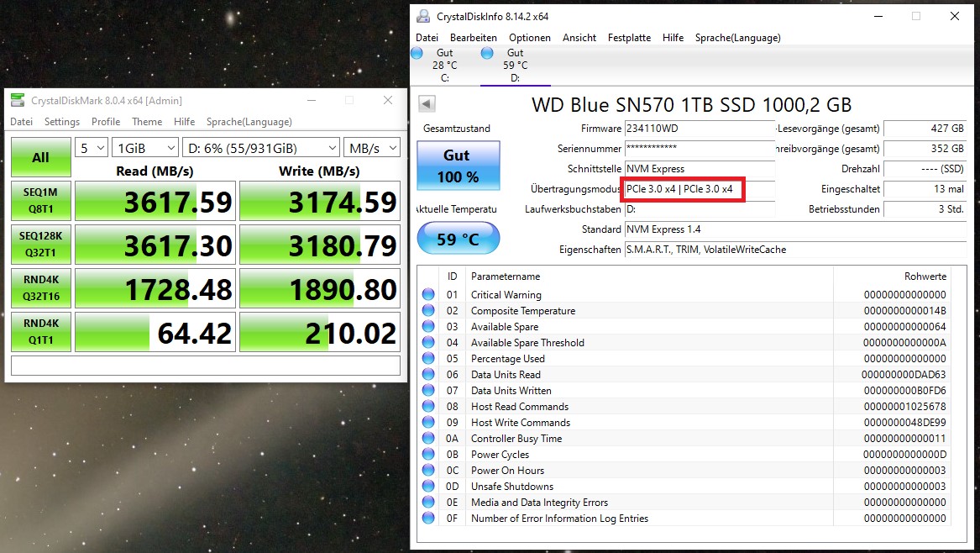Click the Eingeschaltet value 13 mal
Viewport: 980px width, 553px height.
[x=925, y=189]
